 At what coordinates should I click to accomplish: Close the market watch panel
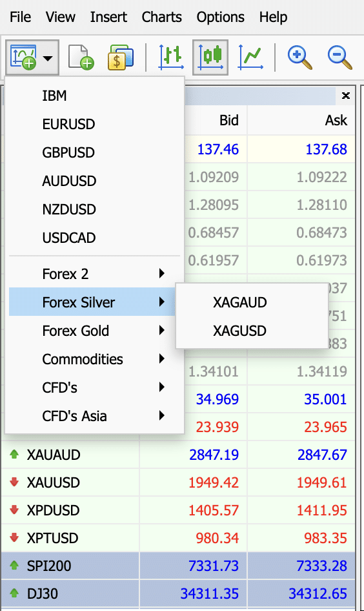click(x=345, y=96)
